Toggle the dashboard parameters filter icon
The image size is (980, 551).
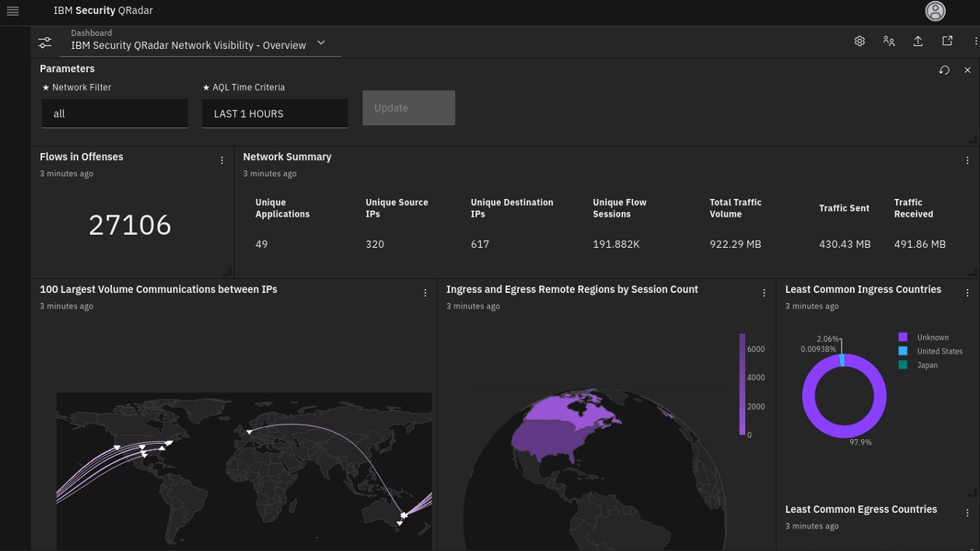coord(45,43)
